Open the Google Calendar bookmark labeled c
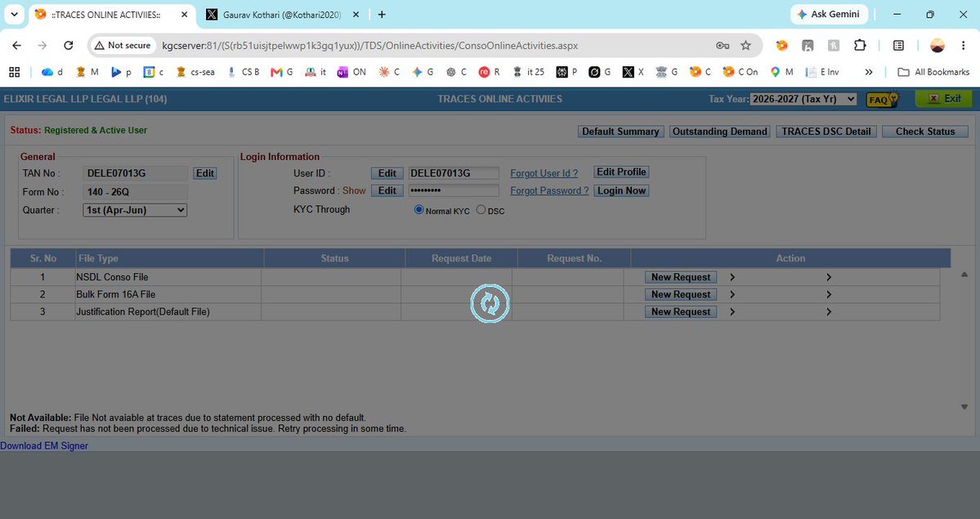980x519 pixels. 154,72
